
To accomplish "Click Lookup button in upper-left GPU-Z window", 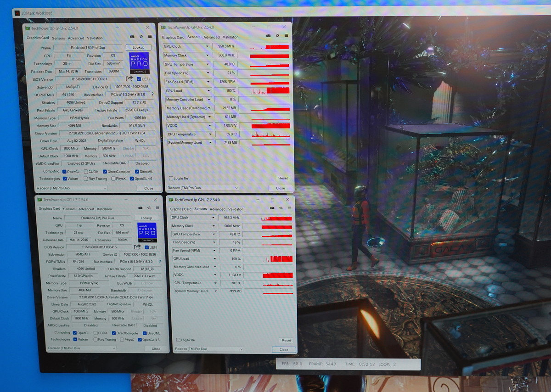I will click(138, 47).
